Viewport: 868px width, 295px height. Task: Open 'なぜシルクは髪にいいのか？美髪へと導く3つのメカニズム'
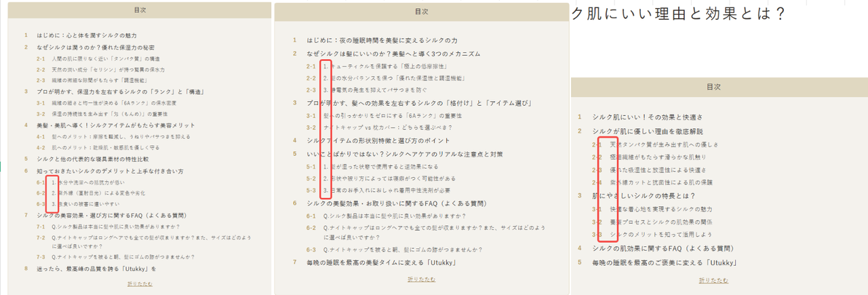393,54
